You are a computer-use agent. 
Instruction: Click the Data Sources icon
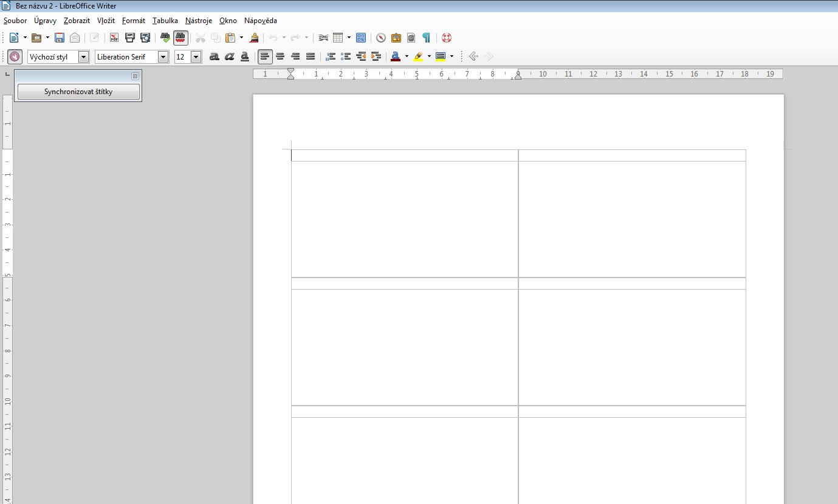(411, 38)
